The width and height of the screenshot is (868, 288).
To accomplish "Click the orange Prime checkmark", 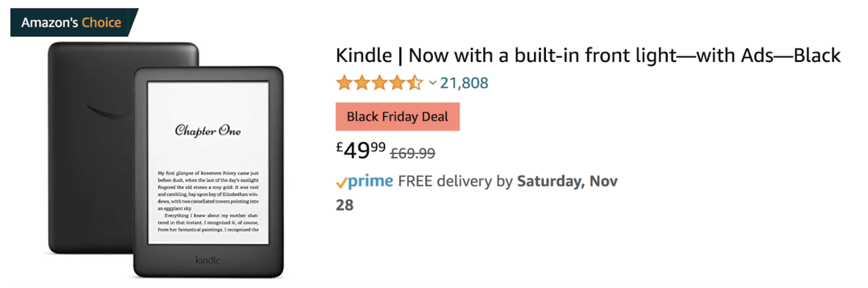I will point(341,183).
